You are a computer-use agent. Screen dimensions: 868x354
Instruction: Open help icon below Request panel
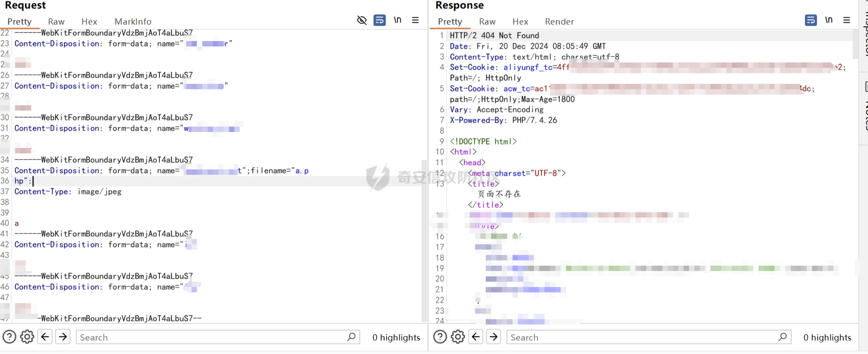[9, 337]
